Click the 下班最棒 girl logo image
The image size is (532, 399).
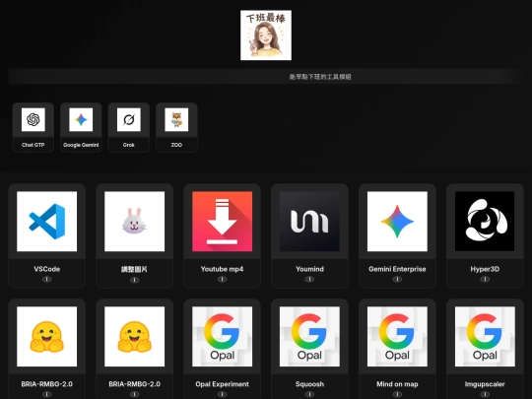(x=266, y=34)
